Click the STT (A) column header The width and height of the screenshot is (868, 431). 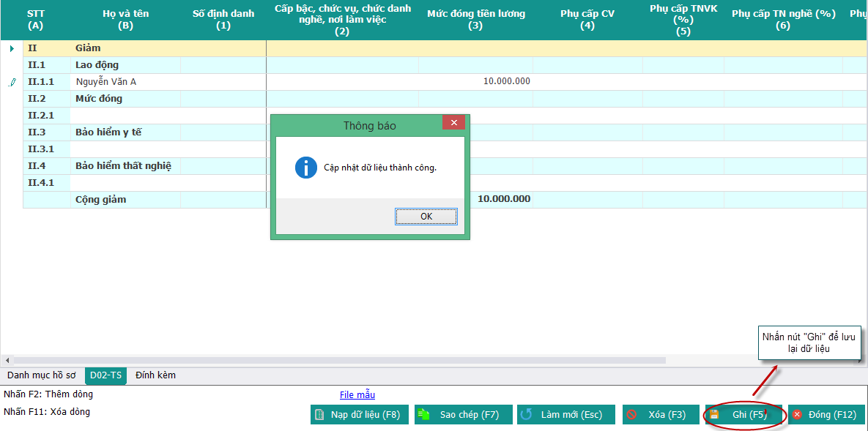click(x=35, y=20)
